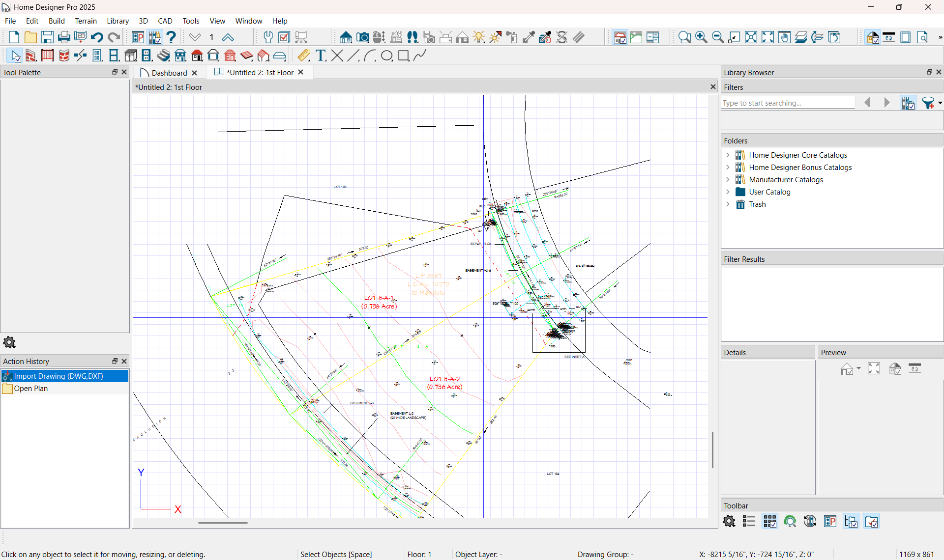This screenshot has height=560, width=944.
Task: Select the Text tool
Action: 321,56
